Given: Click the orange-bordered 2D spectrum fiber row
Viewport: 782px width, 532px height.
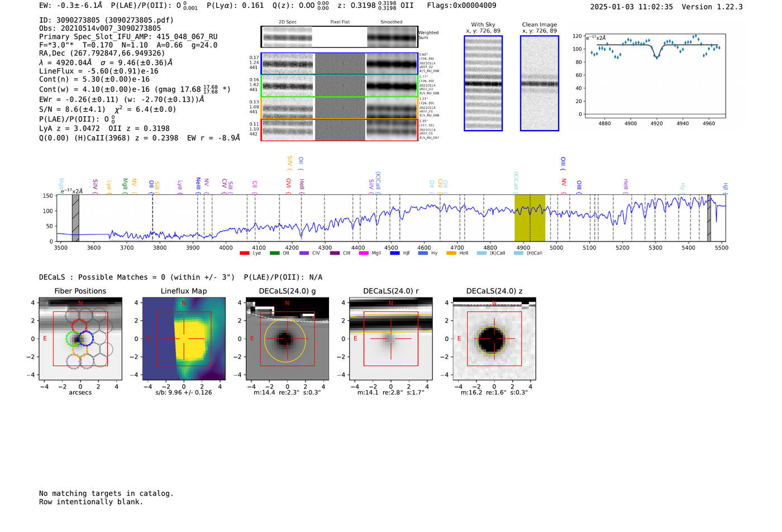Looking at the screenshot, I should click(339, 108).
